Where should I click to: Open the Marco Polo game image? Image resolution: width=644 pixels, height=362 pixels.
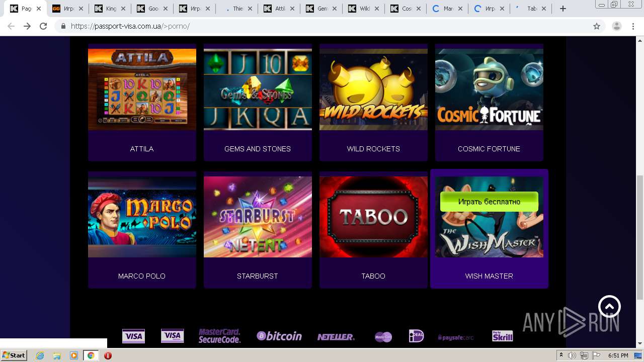point(142,217)
